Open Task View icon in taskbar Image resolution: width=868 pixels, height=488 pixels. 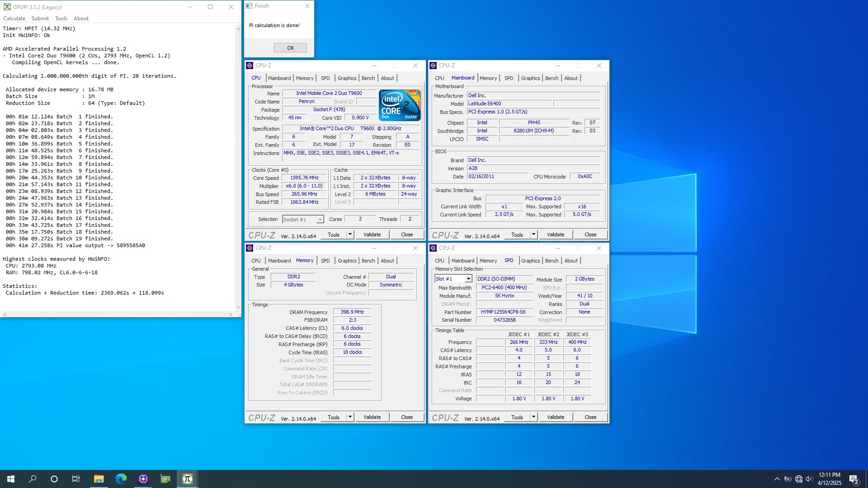(76, 479)
